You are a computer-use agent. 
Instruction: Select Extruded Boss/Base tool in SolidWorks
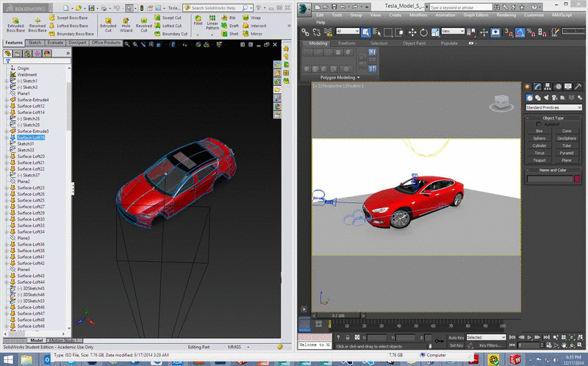15,25
